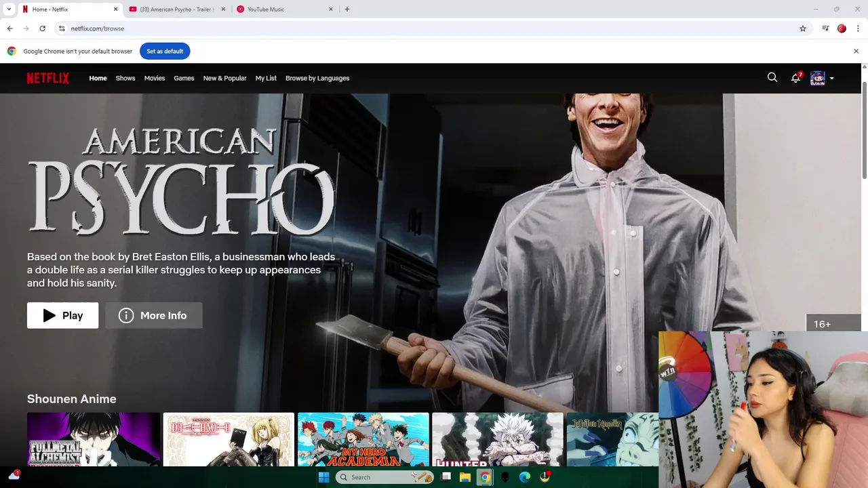Image resolution: width=868 pixels, height=488 pixels.
Task: Click the Netflix profile avatar
Action: pos(817,78)
